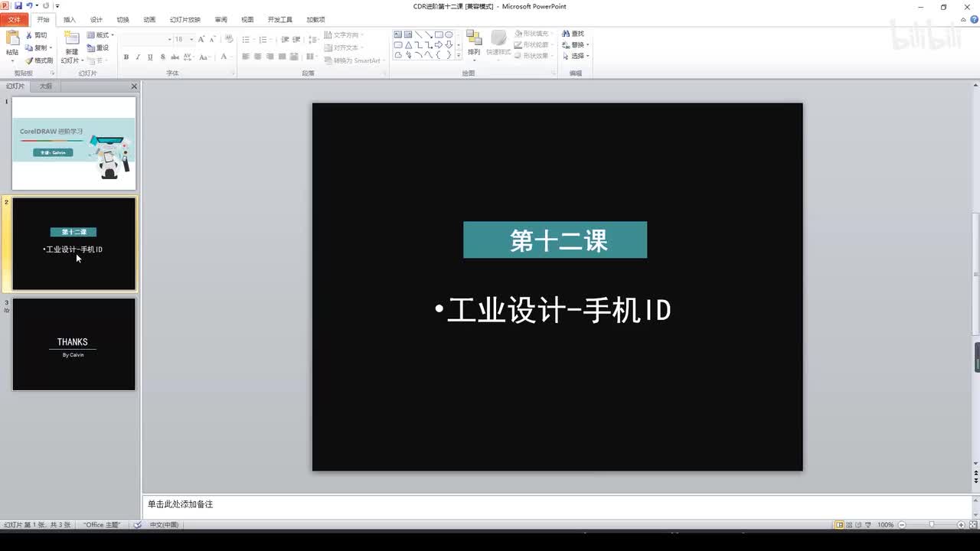The width and height of the screenshot is (980, 551).
Task: Switch to the Animations (动画) ribbon tab
Action: (149, 20)
